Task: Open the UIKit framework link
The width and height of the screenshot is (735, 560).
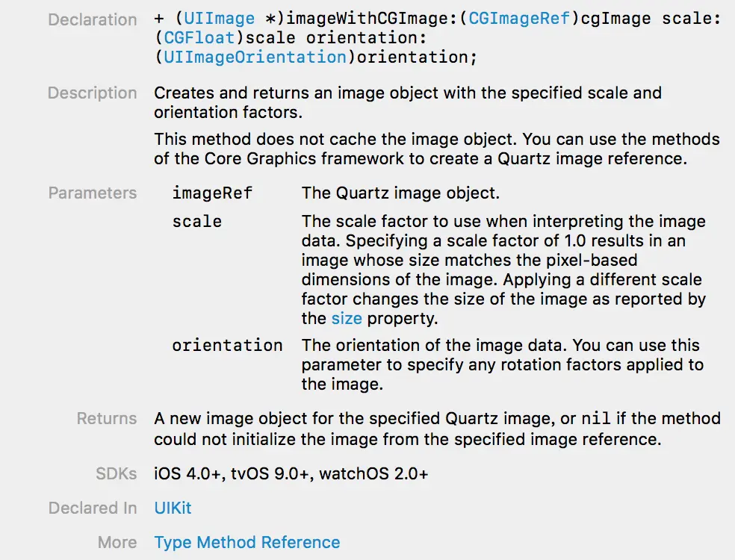Action: [x=173, y=508]
